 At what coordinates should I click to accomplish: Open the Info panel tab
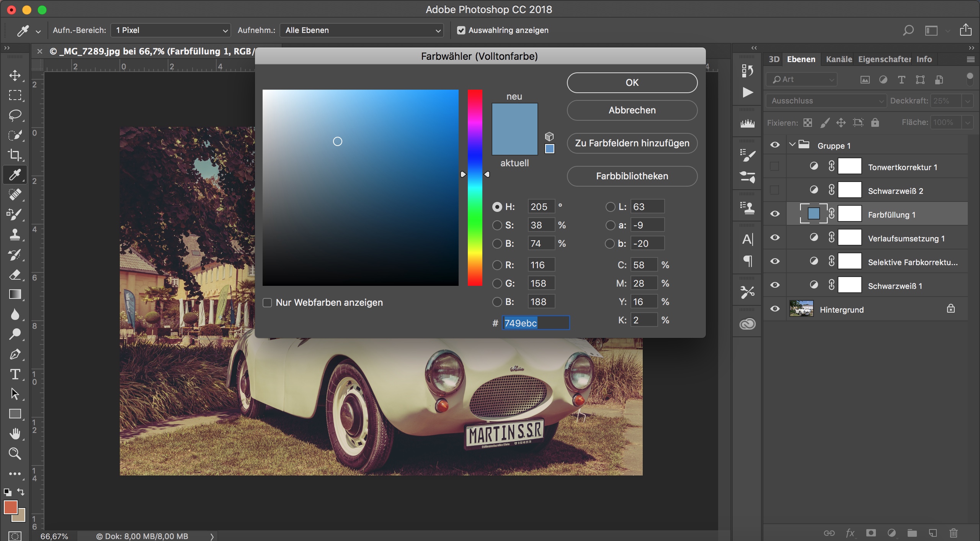pos(924,59)
